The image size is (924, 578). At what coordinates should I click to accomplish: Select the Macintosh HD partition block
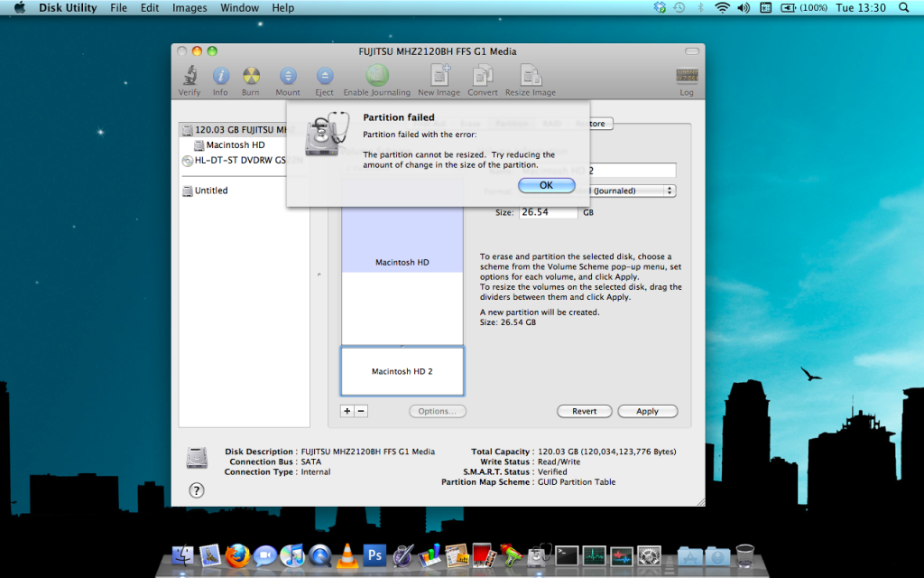tap(402, 263)
